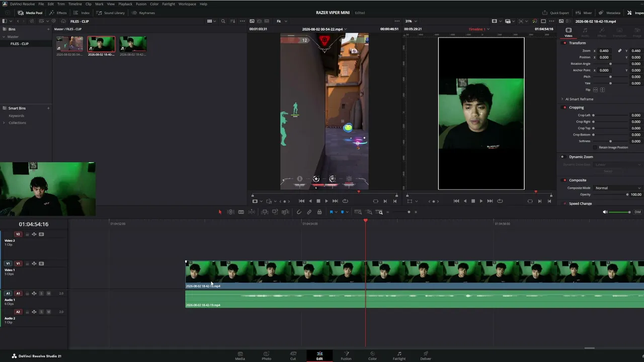The width and height of the screenshot is (644, 362).
Task: Mute the Audio 2 track
Action: [49, 312]
